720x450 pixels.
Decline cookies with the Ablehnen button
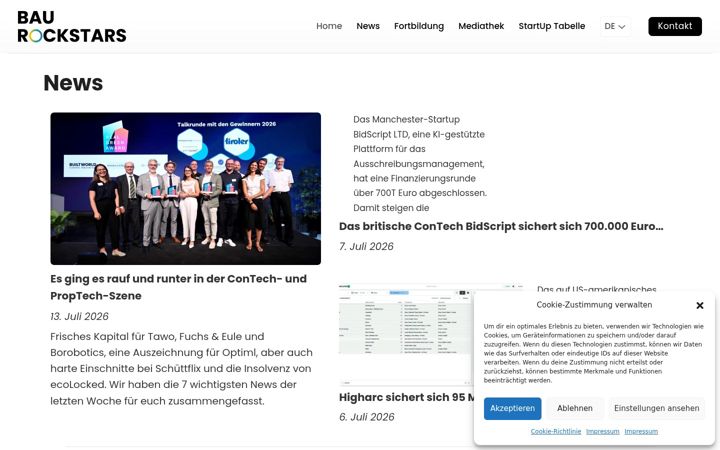click(574, 408)
